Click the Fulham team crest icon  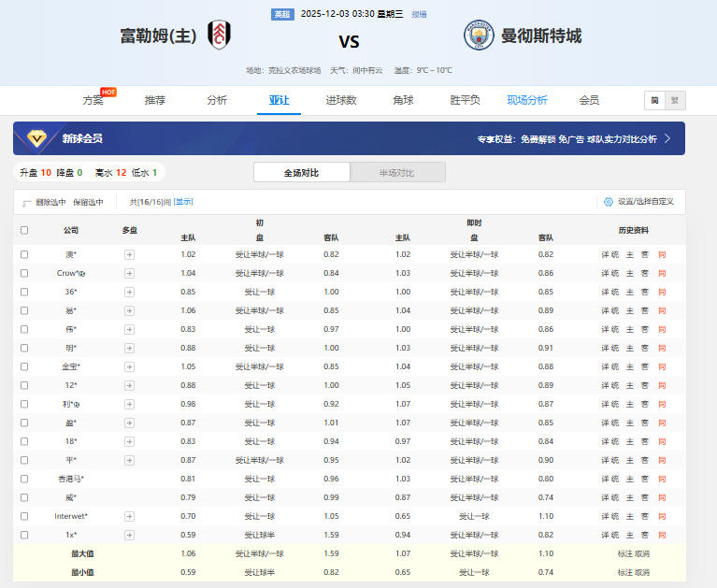point(219,36)
